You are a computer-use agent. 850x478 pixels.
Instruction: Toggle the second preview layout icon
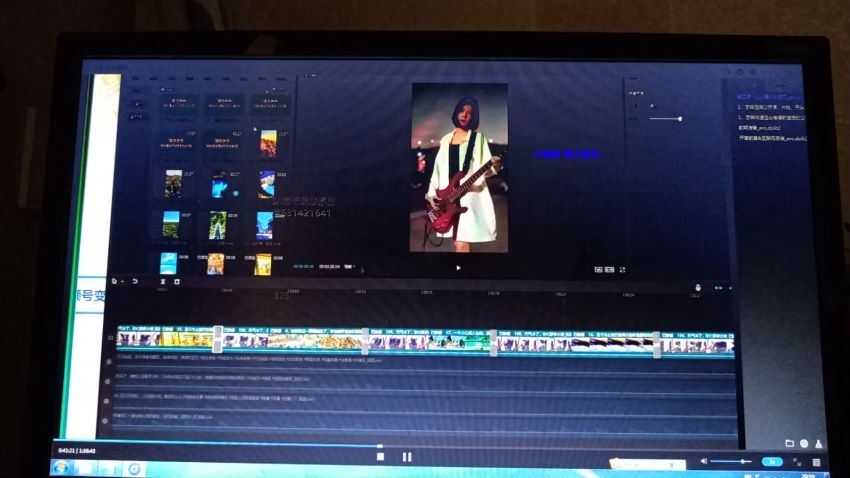(609, 269)
